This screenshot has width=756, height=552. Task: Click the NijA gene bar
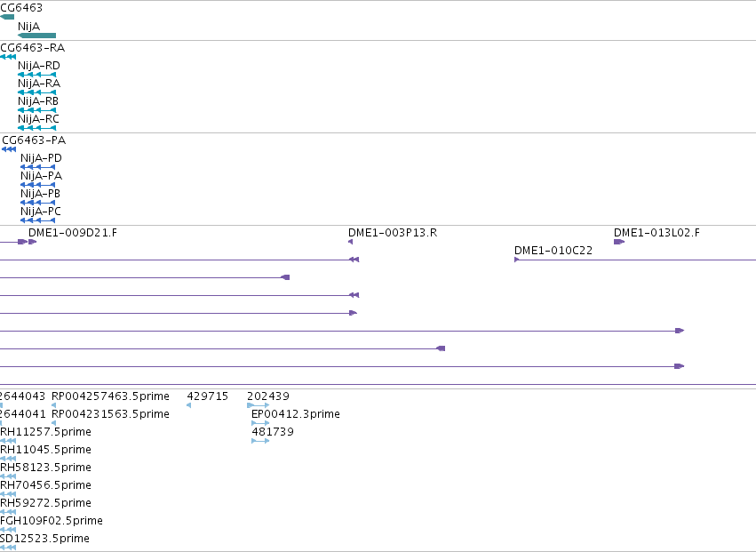[36, 36]
